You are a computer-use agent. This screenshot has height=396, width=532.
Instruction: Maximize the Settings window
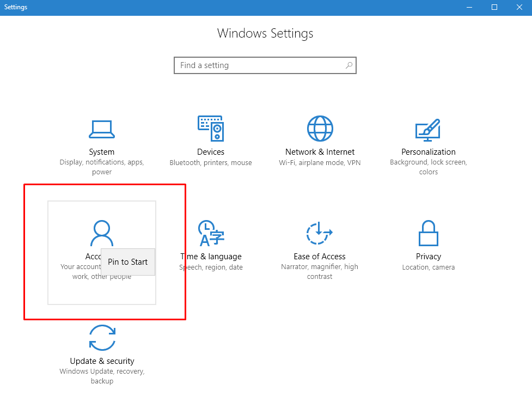point(494,7)
